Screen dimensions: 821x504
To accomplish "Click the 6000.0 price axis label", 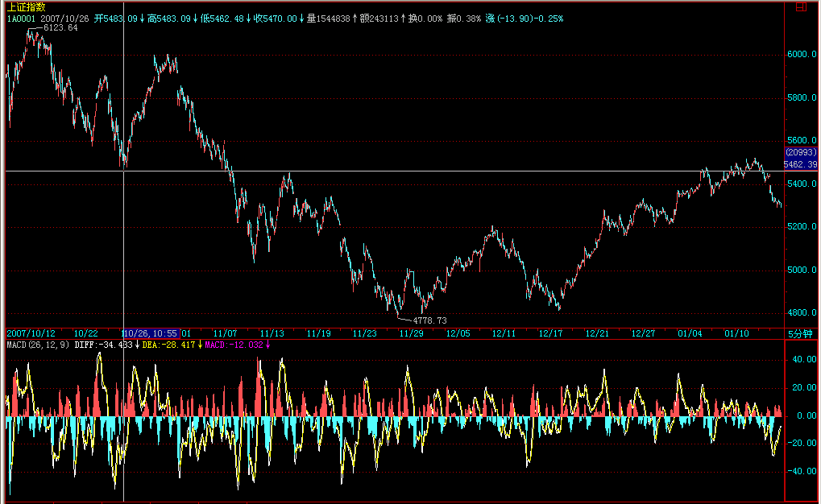I will click(x=802, y=55).
